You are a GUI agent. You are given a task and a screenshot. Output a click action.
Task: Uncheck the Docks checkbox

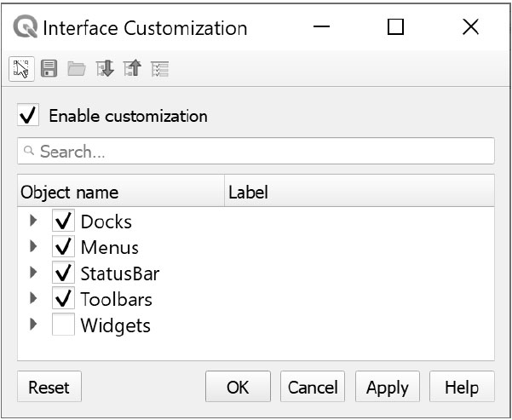tap(63, 222)
